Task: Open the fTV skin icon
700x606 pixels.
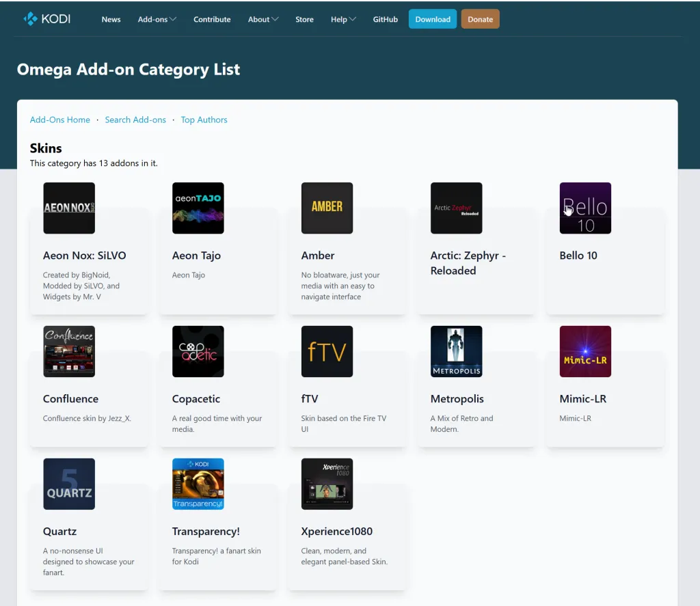Action: click(x=327, y=352)
